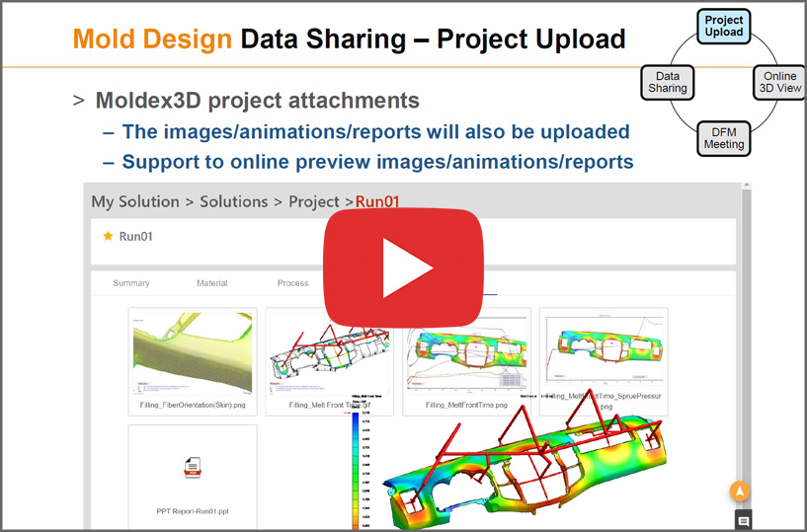
Task: Open the MeltFrontTime_SpruePressure png thumbnail
Action: pyautogui.click(x=604, y=361)
